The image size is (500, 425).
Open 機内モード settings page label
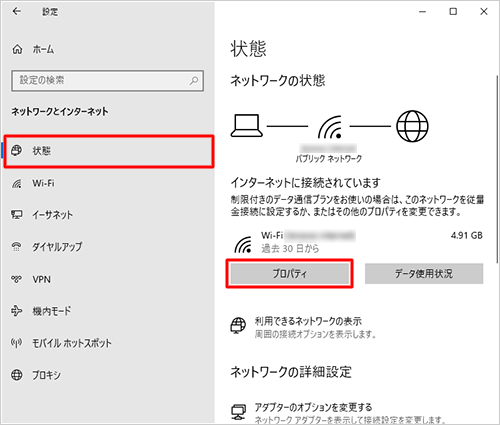pos(51,311)
